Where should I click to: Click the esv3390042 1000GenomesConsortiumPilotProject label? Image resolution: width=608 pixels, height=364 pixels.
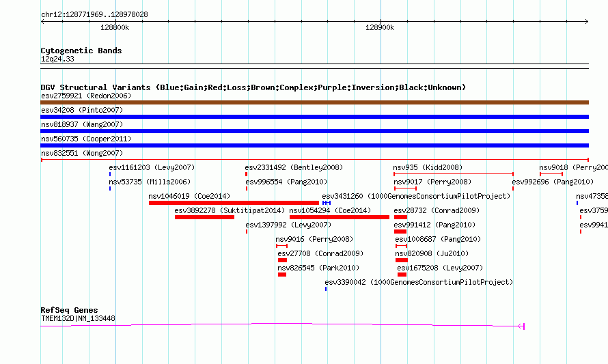point(419,282)
